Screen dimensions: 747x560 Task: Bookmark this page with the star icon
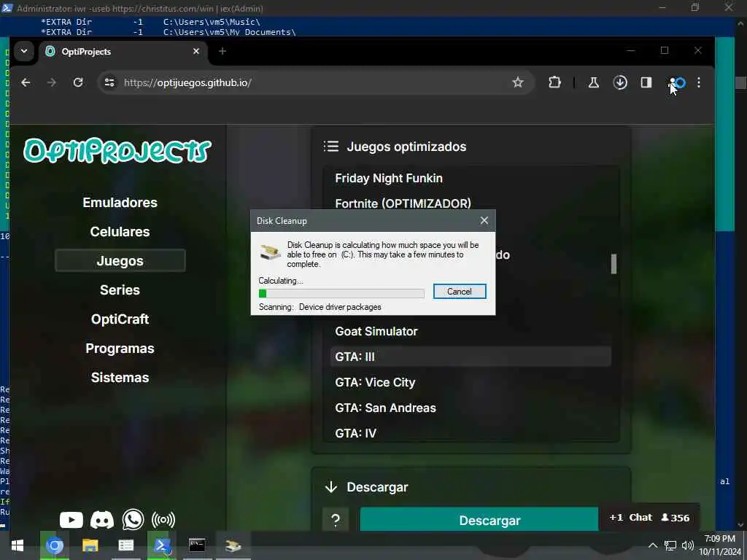[518, 82]
